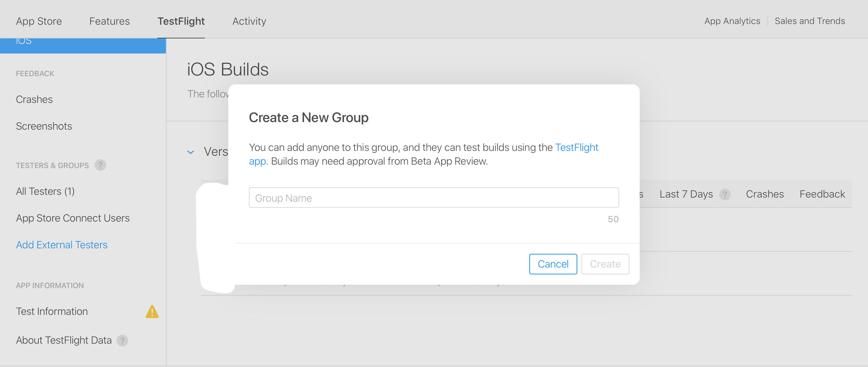Click the Create button
The image size is (868, 367).
click(605, 264)
